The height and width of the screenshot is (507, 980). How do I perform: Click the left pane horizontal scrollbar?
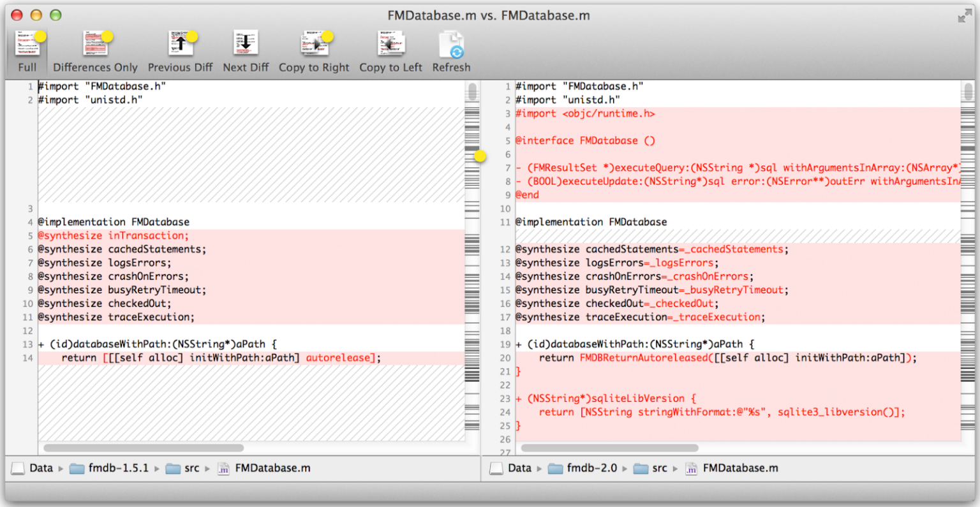coord(144,448)
